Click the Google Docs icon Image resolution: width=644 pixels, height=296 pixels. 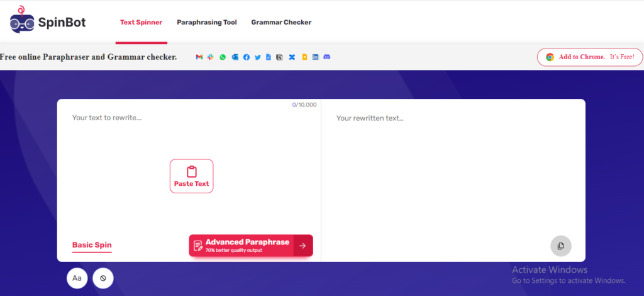point(268,57)
